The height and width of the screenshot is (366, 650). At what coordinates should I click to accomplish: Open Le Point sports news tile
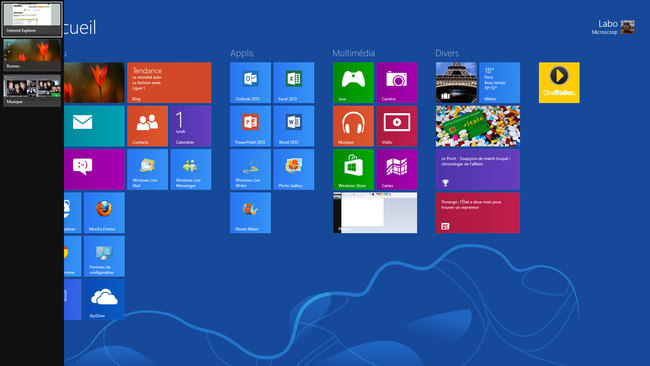pyautogui.click(x=478, y=170)
